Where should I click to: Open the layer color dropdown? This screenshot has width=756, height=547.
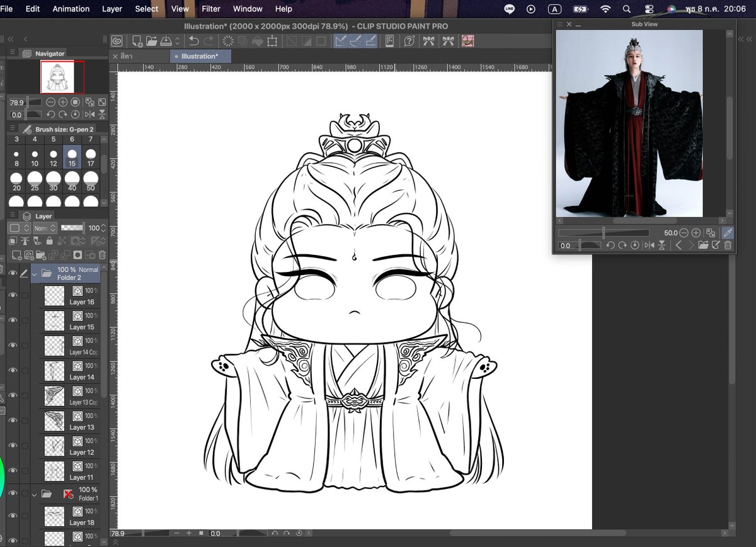(x=19, y=228)
